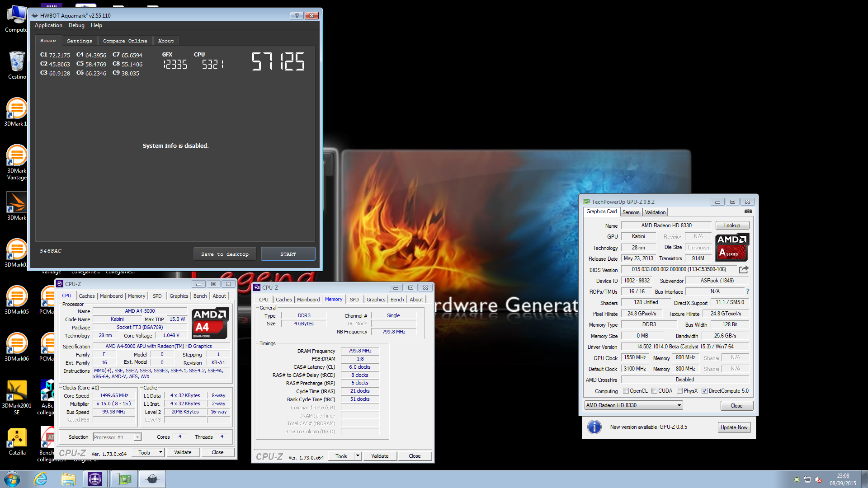Image resolution: width=868 pixels, height=488 pixels.
Task: Click the DRAM Frequency value 799.8 MHz
Action: [360, 351]
